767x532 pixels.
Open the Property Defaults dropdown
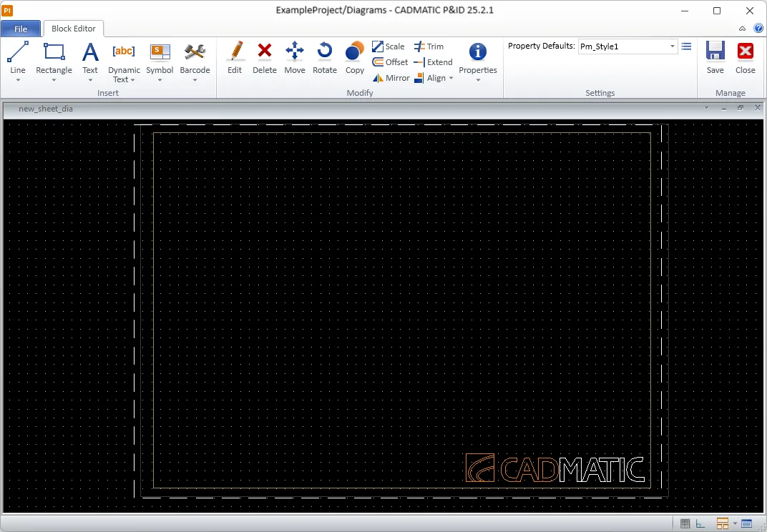point(672,46)
